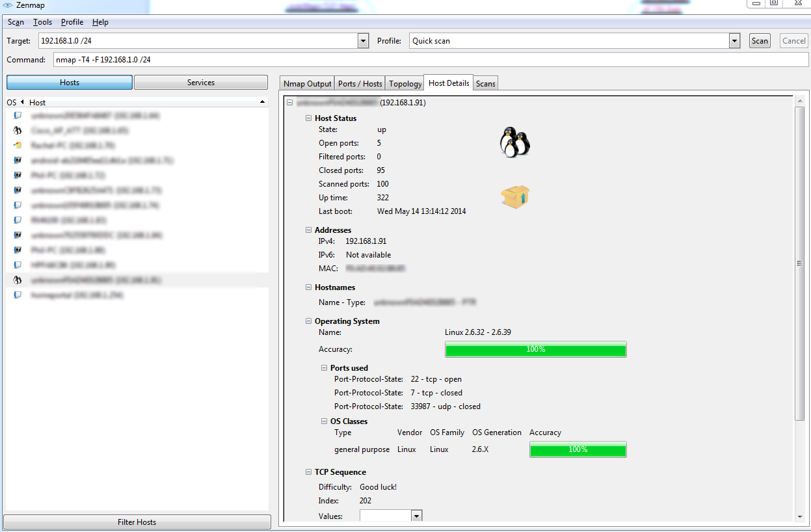Click the Filter Hosts button
The image size is (811, 532).
137,522
